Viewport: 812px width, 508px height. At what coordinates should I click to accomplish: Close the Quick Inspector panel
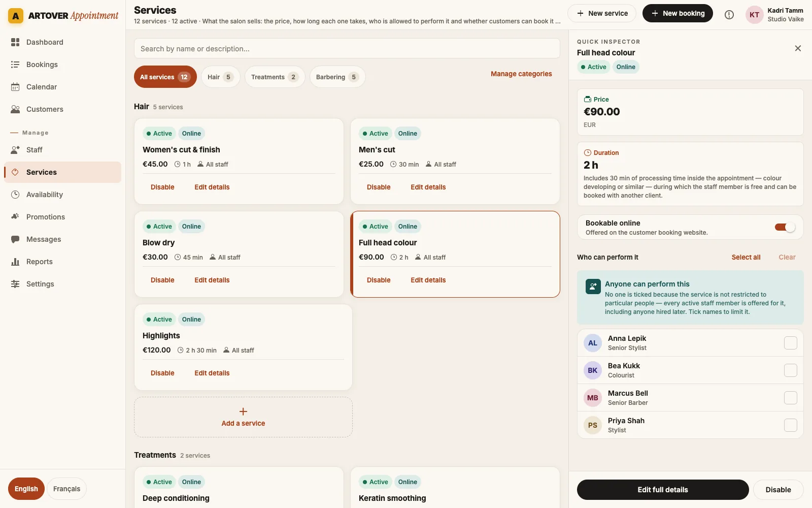[x=798, y=48]
